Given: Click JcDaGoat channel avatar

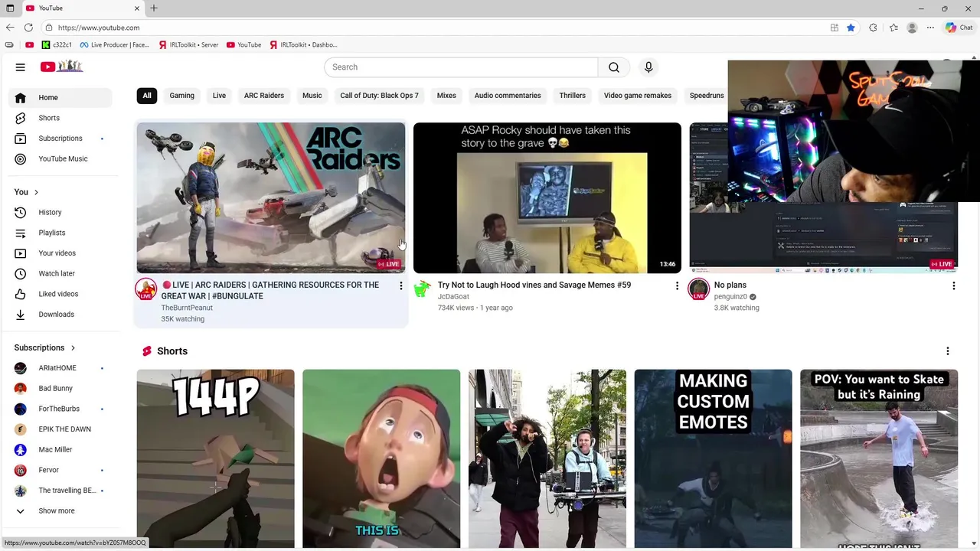Looking at the screenshot, I should click(x=423, y=289).
